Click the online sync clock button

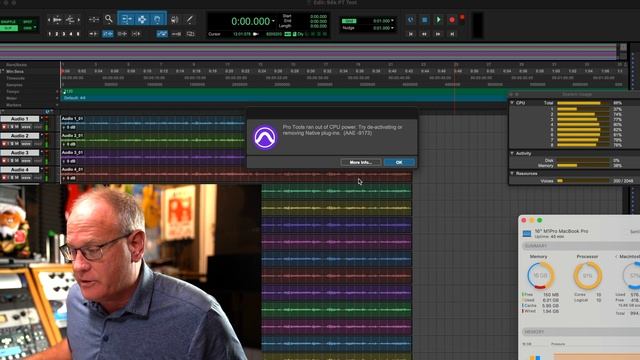coord(411,20)
